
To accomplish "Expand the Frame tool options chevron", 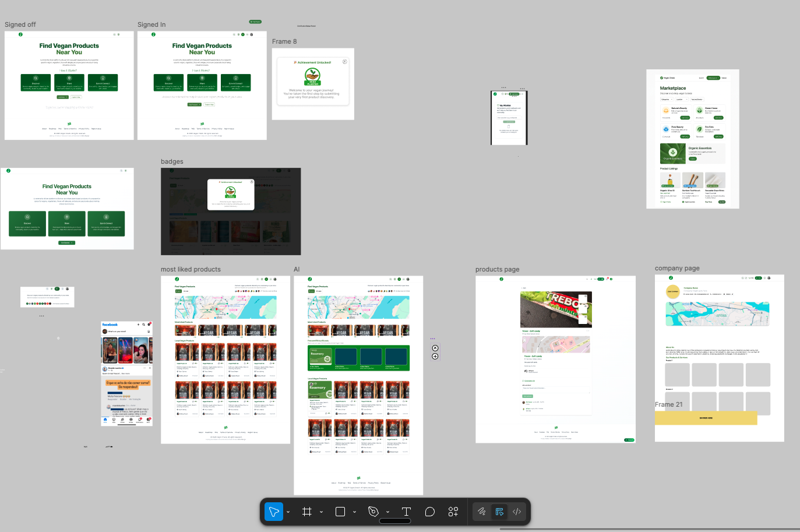I will [x=321, y=512].
